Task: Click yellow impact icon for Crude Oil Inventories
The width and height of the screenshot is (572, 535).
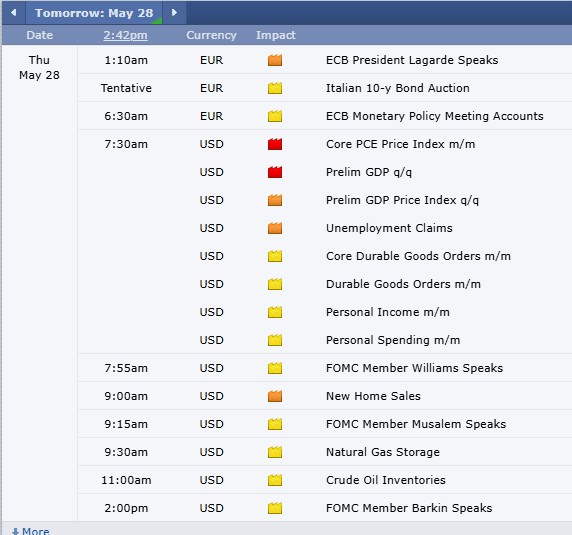Action: point(275,480)
